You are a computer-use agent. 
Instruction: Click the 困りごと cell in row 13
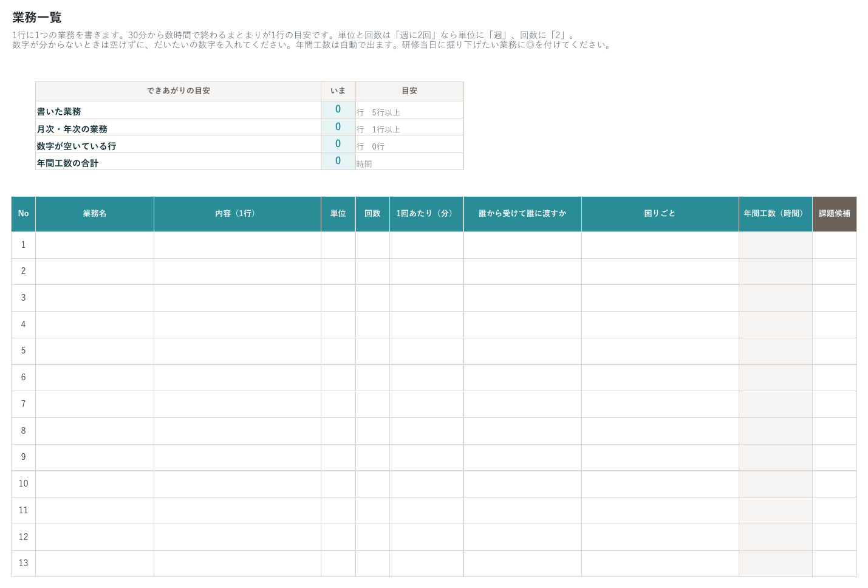660,564
